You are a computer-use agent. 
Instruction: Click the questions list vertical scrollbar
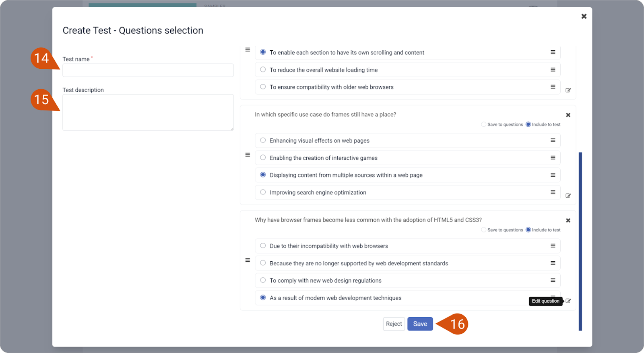[x=580, y=241]
